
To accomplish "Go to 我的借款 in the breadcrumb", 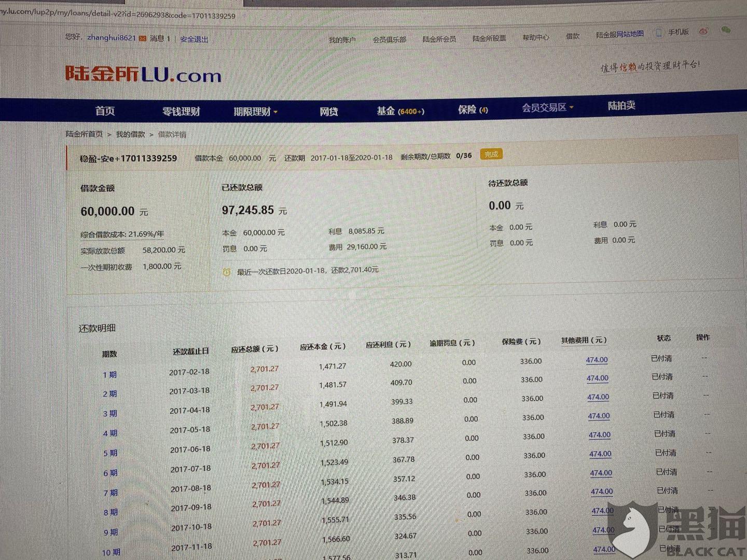I will click(130, 134).
